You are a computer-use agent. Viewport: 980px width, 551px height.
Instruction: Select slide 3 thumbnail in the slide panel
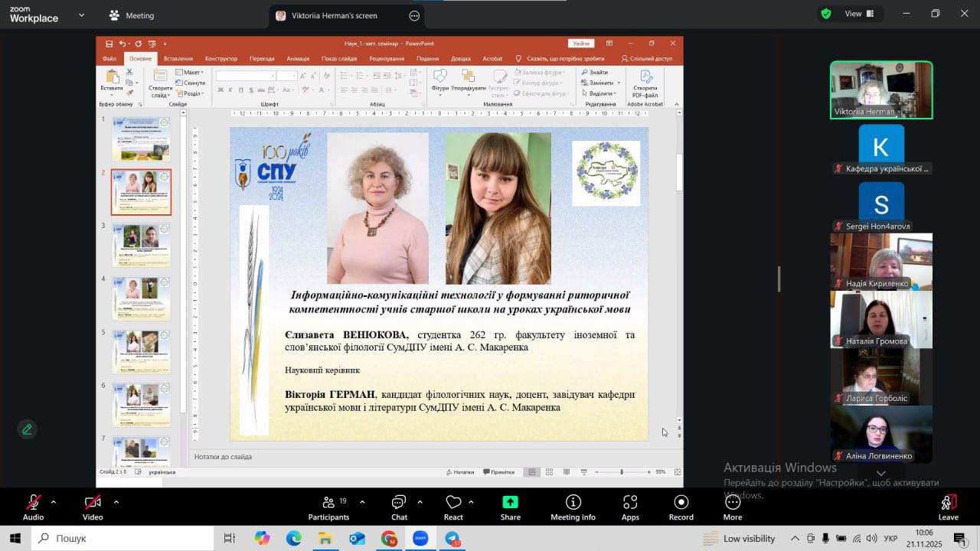click(141, 245)
